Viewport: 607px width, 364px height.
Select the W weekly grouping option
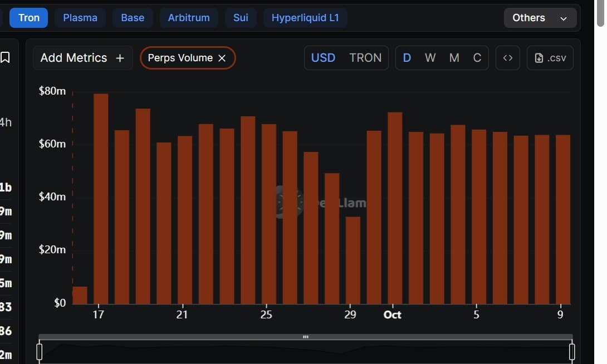click(430, 57)
